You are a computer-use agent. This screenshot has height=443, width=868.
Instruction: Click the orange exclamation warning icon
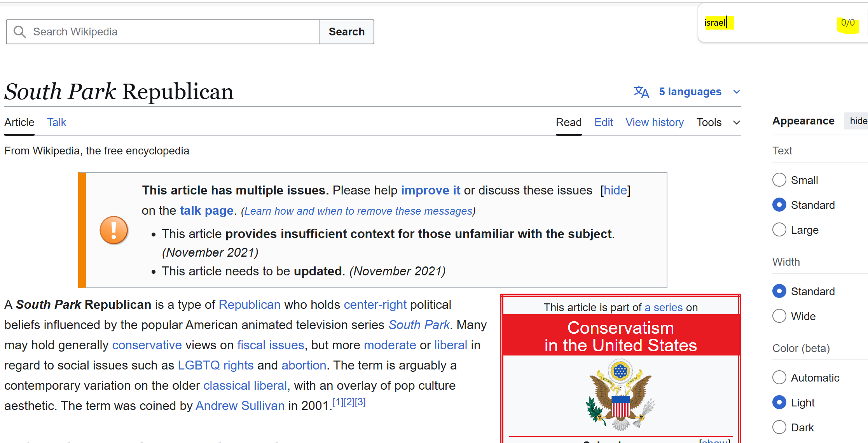point(114,230)
